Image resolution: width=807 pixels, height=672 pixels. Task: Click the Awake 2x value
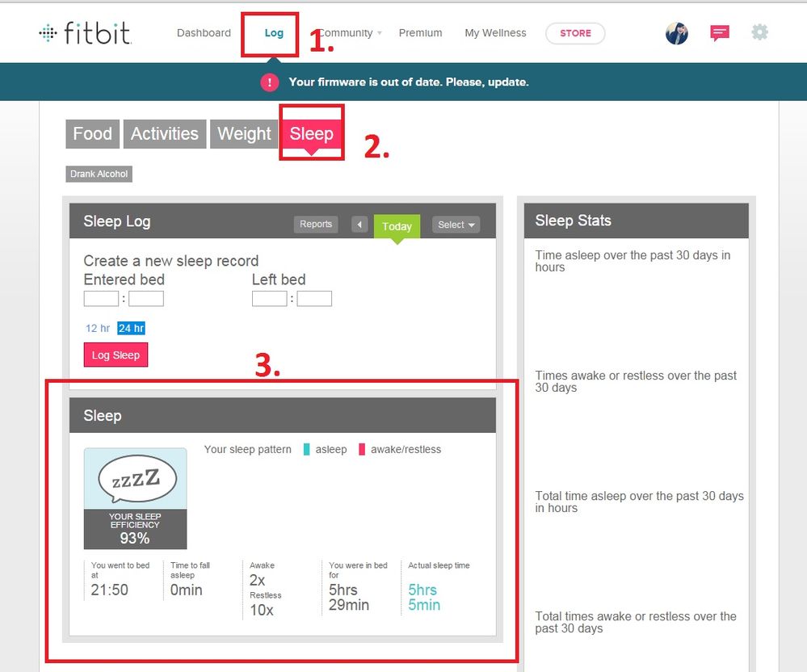coord(258,581)
